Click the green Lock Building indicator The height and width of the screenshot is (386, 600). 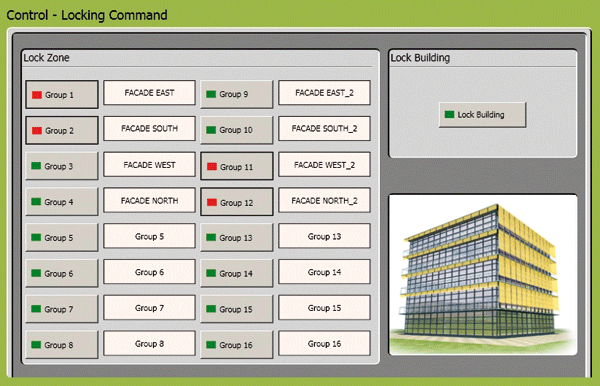click(x=450, y=114)
